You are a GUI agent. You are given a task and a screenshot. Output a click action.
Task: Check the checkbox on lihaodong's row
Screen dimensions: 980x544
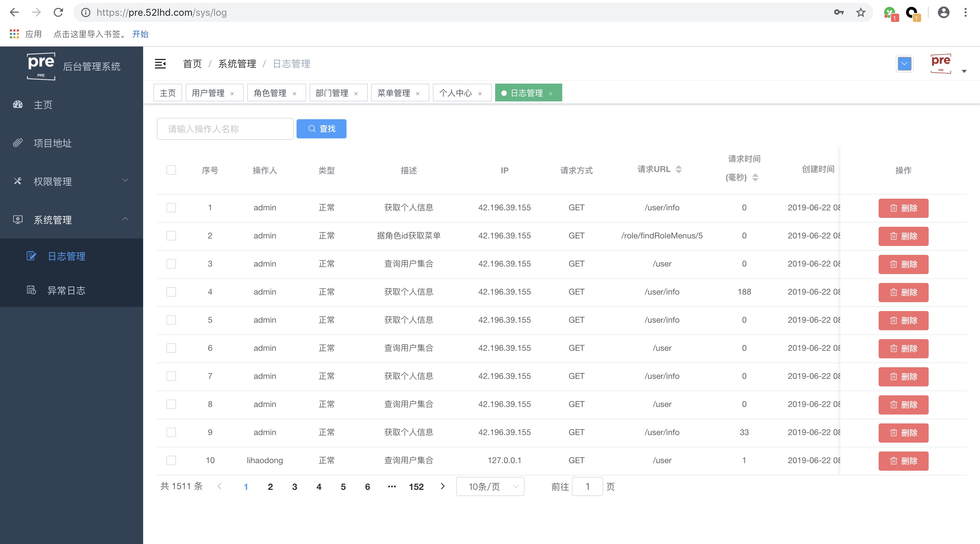171,460
